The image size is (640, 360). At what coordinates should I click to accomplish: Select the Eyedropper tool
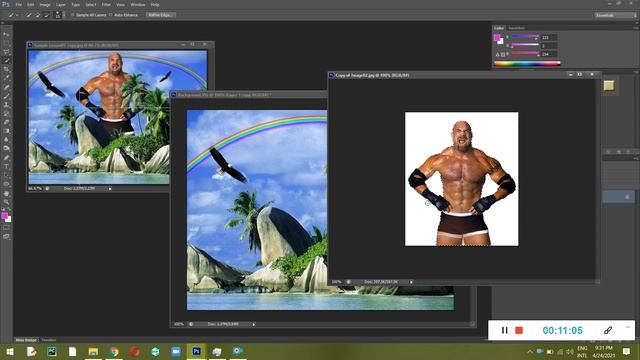point(6,78)
